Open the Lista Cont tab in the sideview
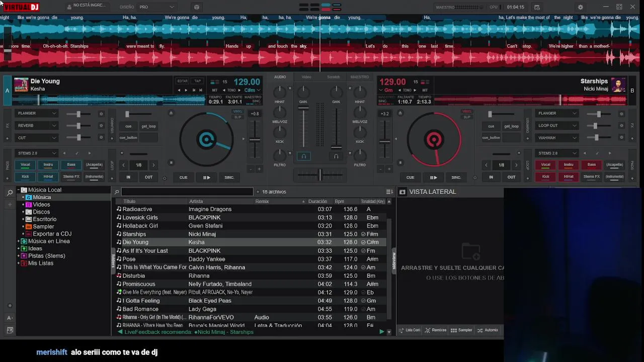The height and width of the screenshot is (362, 644). tap(410, 330)
